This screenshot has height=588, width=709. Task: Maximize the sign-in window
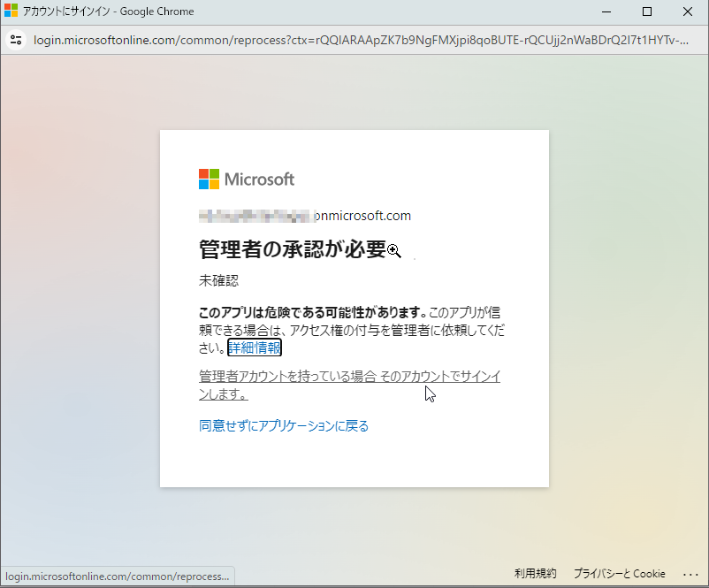click(x=647, y=11)
